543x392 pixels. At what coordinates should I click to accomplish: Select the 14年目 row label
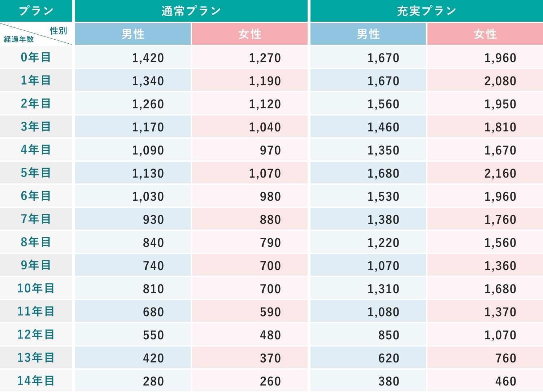click(36, 381)
